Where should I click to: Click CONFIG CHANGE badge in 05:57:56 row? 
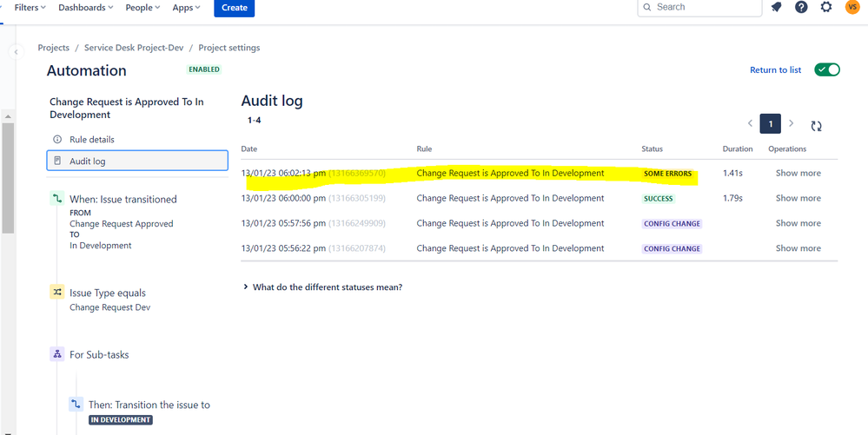[672, 224]
